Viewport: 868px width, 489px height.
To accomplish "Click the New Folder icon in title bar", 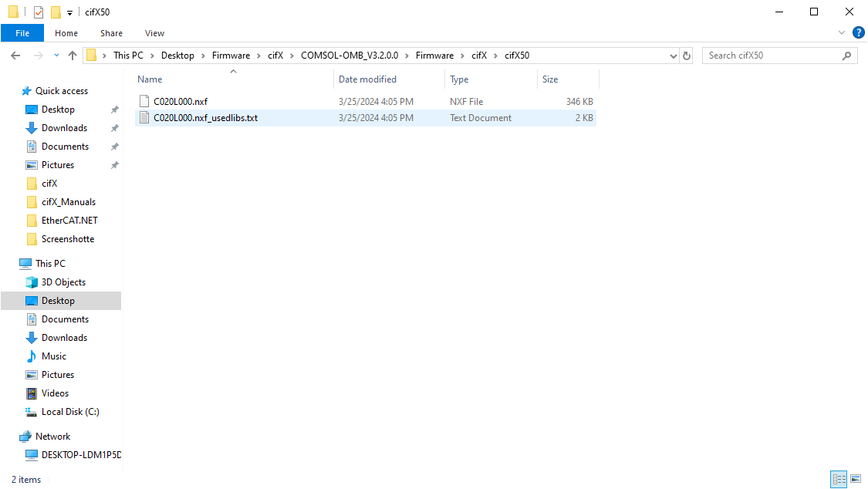I will (56, 12).
